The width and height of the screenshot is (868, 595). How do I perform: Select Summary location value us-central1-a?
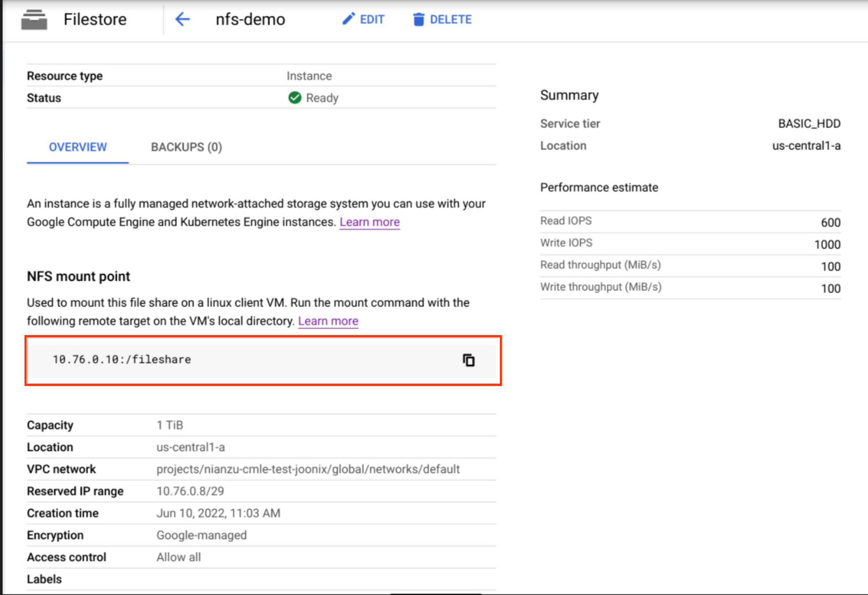[x=806, y=146]
